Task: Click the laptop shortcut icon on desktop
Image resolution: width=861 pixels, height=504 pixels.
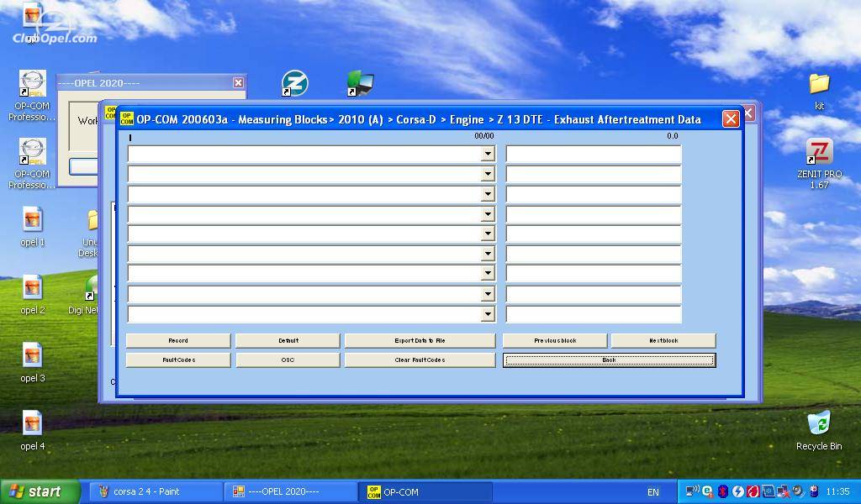Action: click(360, 83)
